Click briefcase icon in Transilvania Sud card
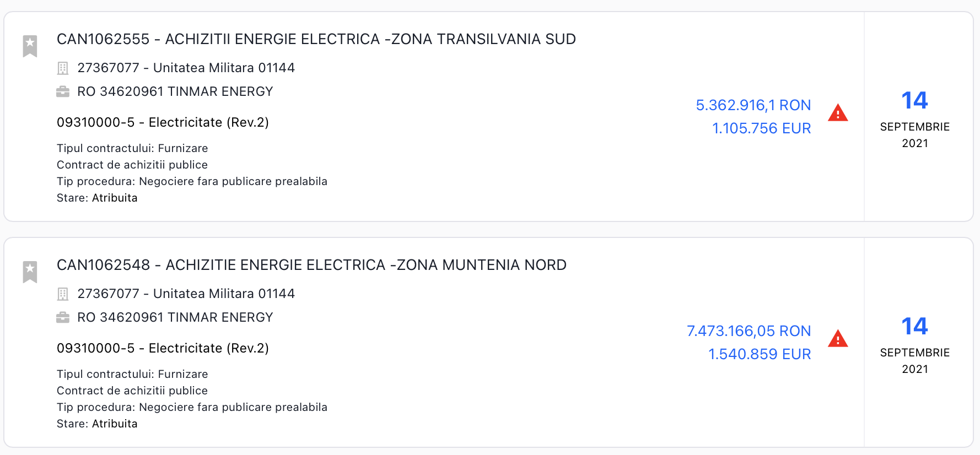The height and width of the screenshot is (455, 980). 63,91
